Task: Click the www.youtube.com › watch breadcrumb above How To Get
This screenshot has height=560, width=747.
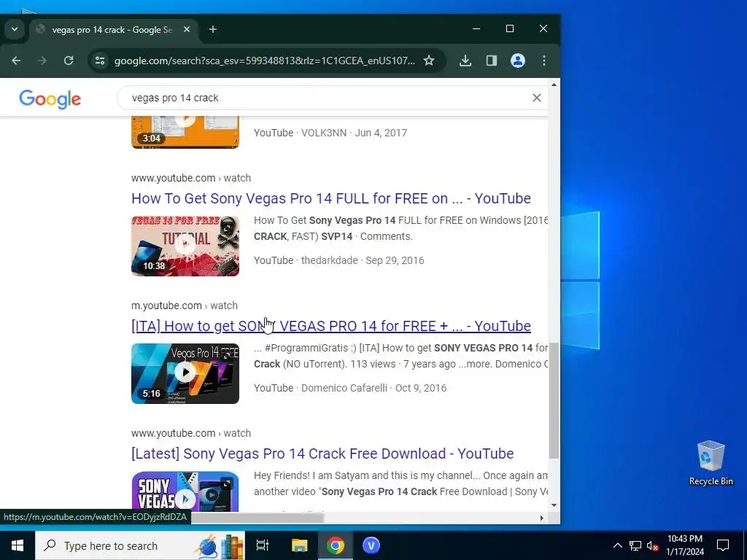Action: (191, 178)
